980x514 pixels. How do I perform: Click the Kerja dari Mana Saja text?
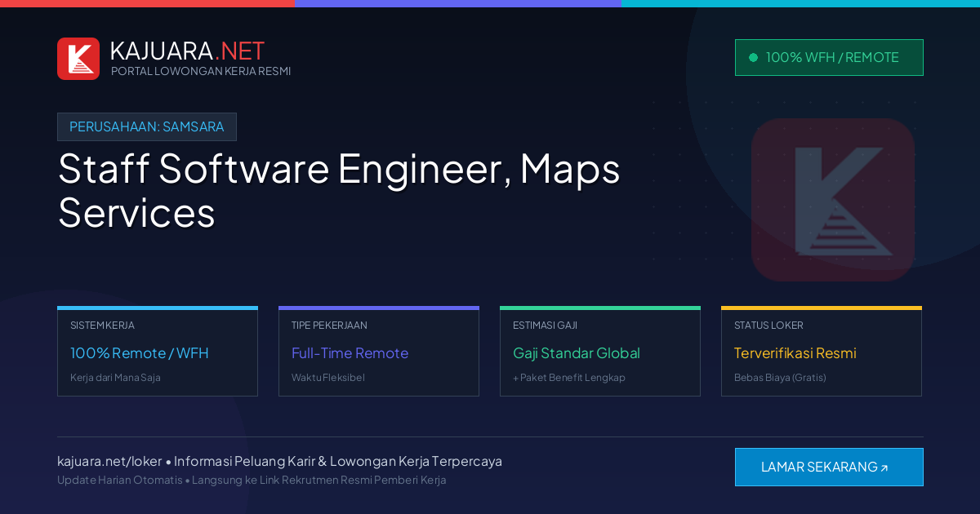(115, 378)
